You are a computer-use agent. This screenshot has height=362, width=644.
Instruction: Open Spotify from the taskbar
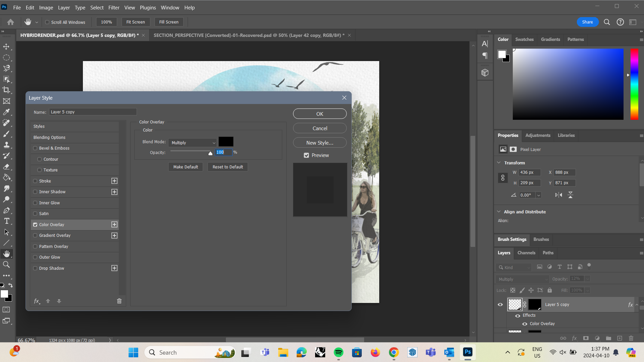coord(338,352)
